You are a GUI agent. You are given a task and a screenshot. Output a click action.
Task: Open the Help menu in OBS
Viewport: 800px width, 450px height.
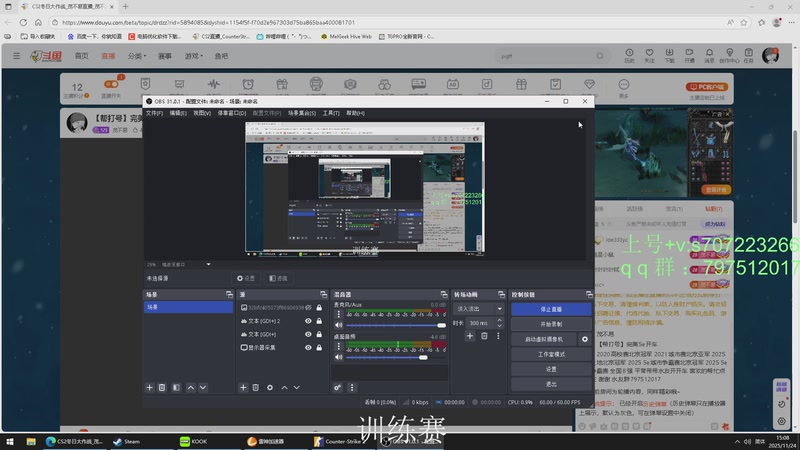[355, 113]
